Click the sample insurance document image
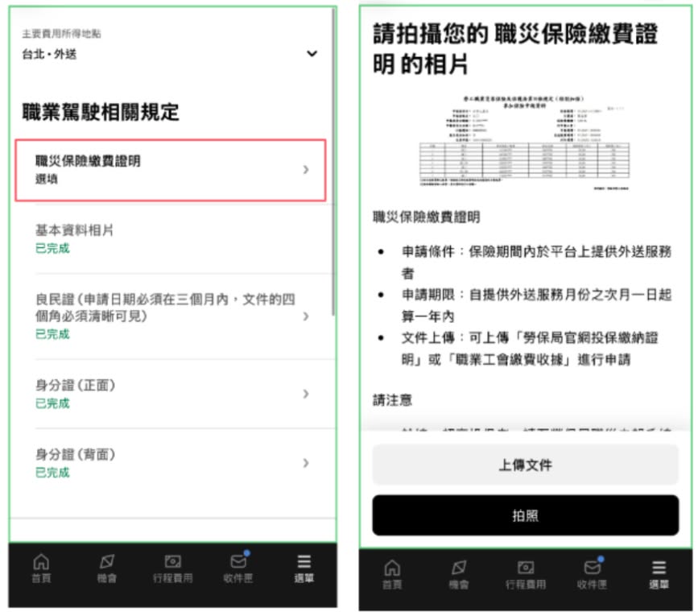Image resolution: width=698 pixels, height=616 pixels. pyautogui.click(x=524, y=143)
